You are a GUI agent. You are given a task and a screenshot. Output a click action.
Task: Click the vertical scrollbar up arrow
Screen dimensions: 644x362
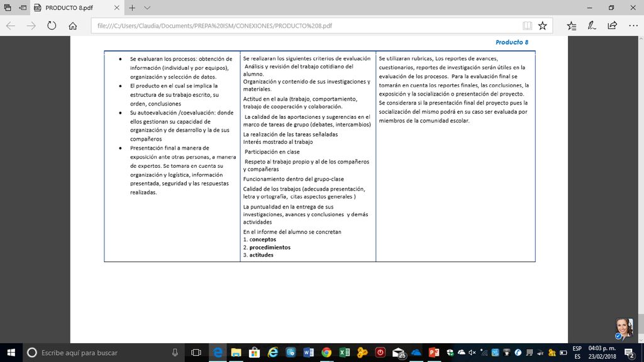[x=641, y=39]
